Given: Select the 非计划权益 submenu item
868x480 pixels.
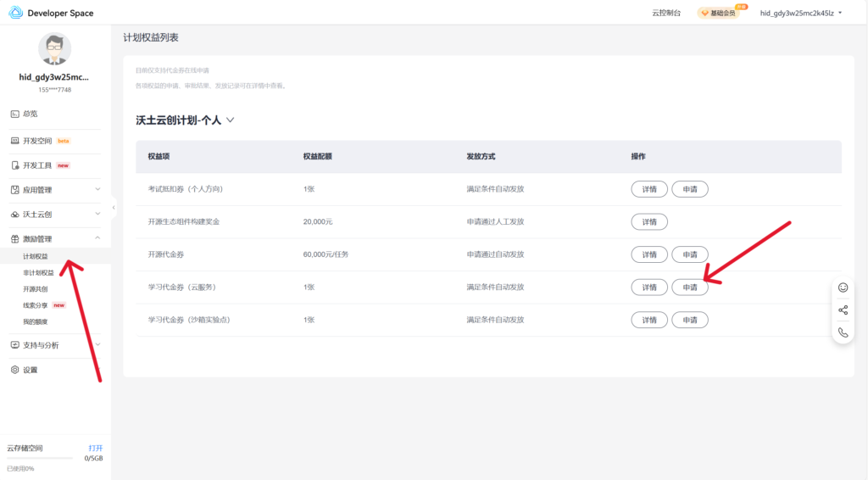Looking at the screenshot, I should coord(38,273).
